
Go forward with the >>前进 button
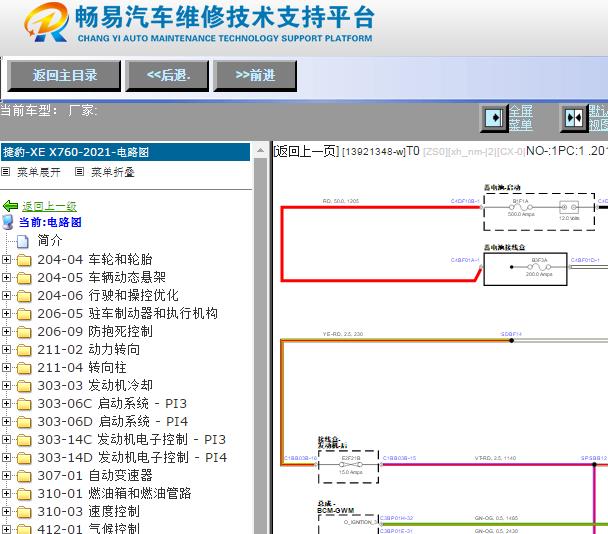[255, 76]
